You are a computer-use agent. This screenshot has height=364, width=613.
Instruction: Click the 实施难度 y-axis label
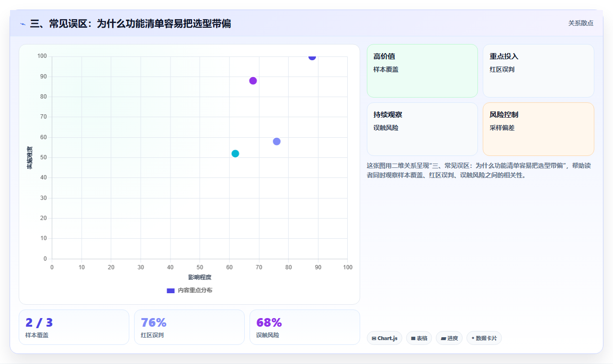(x=30, y=158)
